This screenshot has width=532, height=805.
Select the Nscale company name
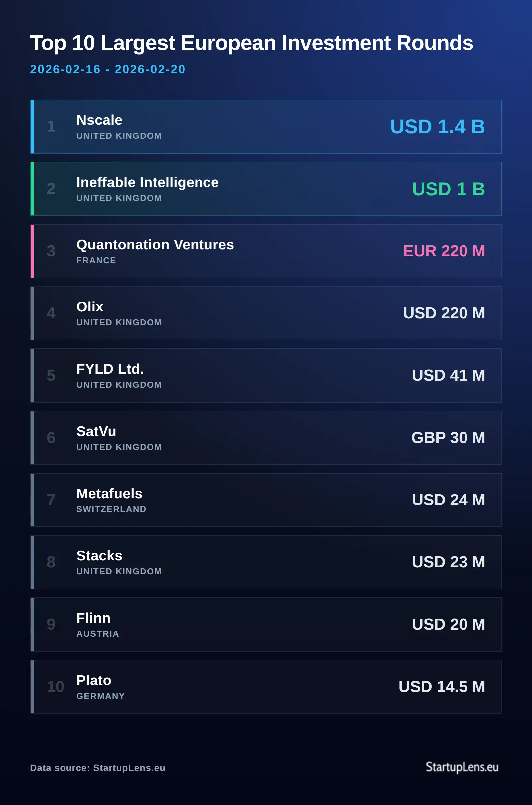point(99,120)
